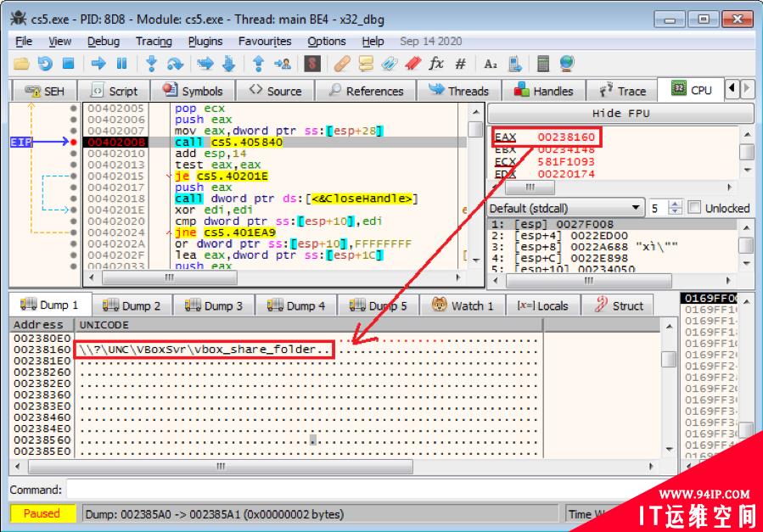
Task: Open the Help menu
Action: (373, 42)
